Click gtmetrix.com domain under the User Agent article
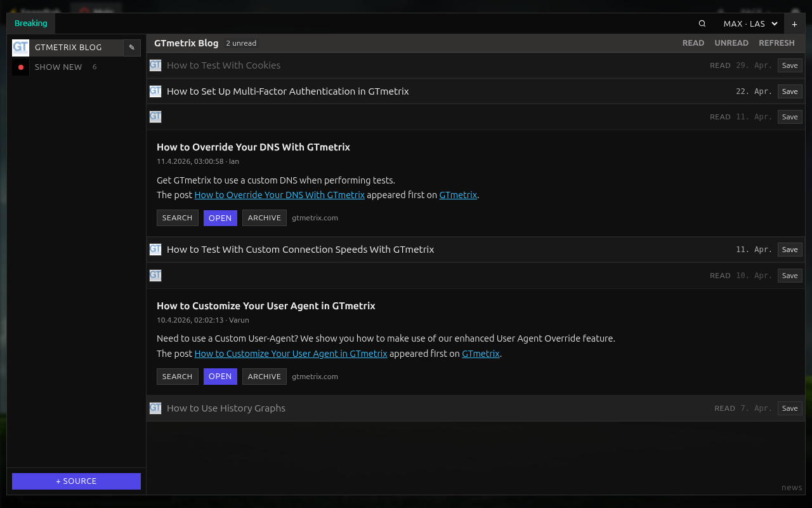812x508 pixels. tap(315, 377)
